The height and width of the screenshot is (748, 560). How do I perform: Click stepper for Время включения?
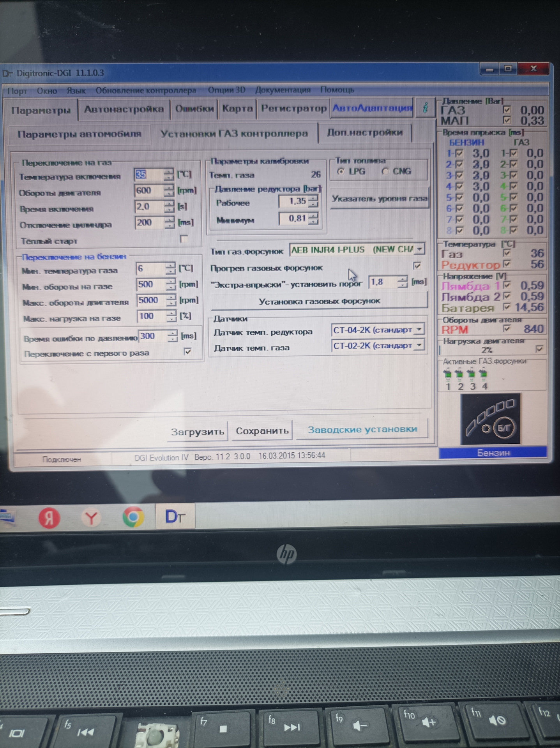point(169,206)
